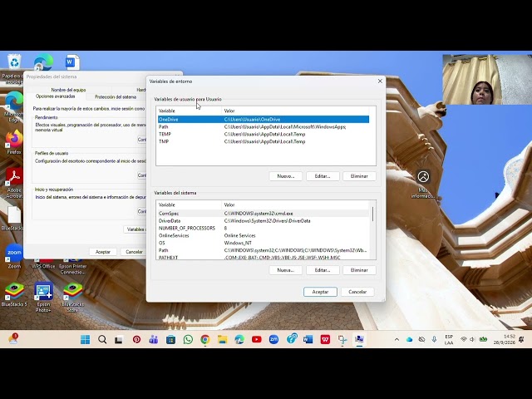The height and width of the screenshot is (399, 532).
Task: Select the user Path variable row
Action: [x=264, y=127]
